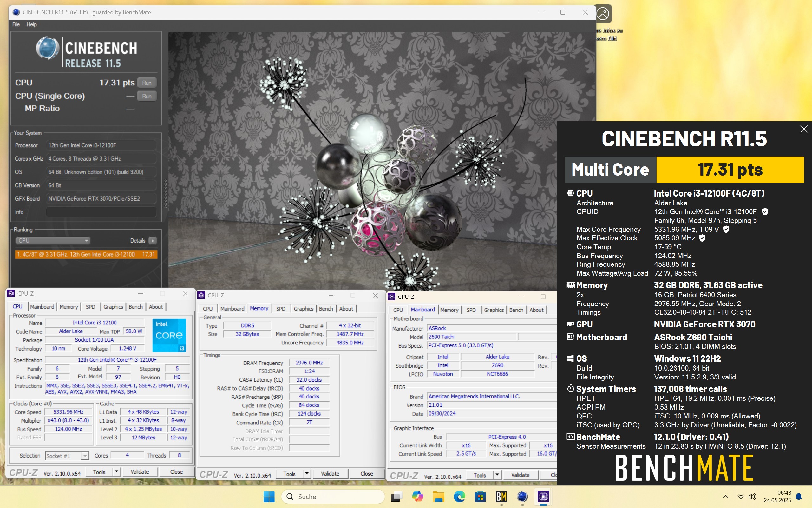This screenshot has width=812, height=508.
Task: Open Windows Start menu
Action: click(x=269, y=497)
